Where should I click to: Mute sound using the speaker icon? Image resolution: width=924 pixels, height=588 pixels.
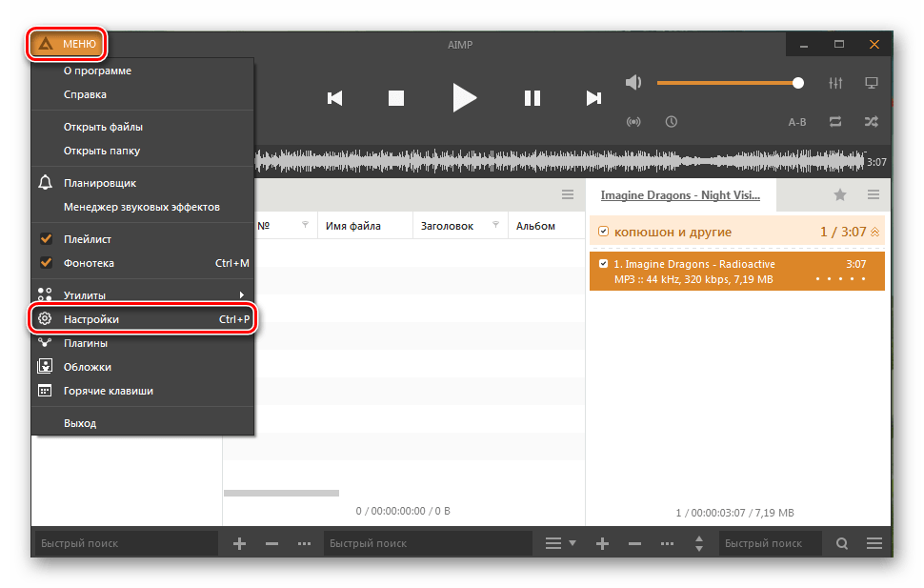tap(633, 83)
